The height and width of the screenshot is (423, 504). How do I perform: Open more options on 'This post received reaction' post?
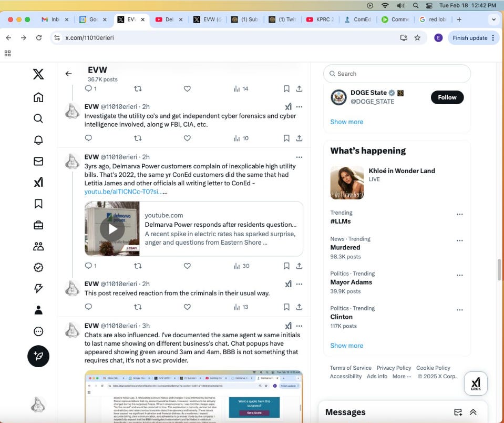299,284
